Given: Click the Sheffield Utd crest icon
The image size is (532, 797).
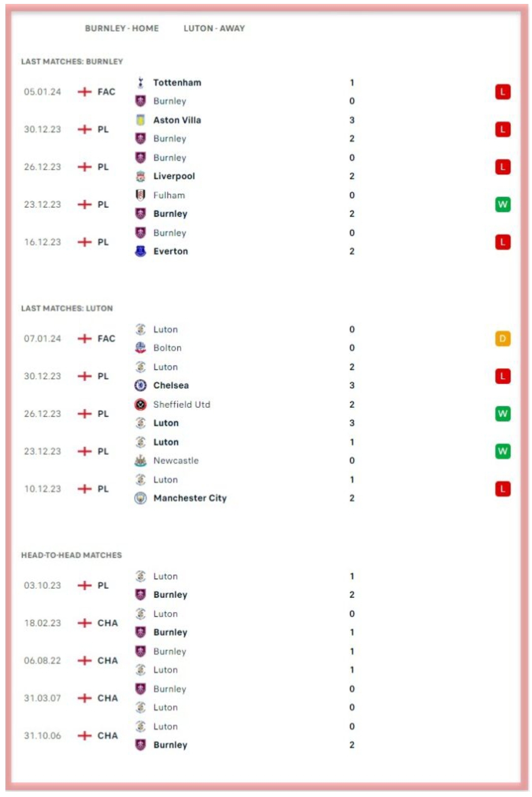Looking at the screenshot, I should (x=140, y=404).
